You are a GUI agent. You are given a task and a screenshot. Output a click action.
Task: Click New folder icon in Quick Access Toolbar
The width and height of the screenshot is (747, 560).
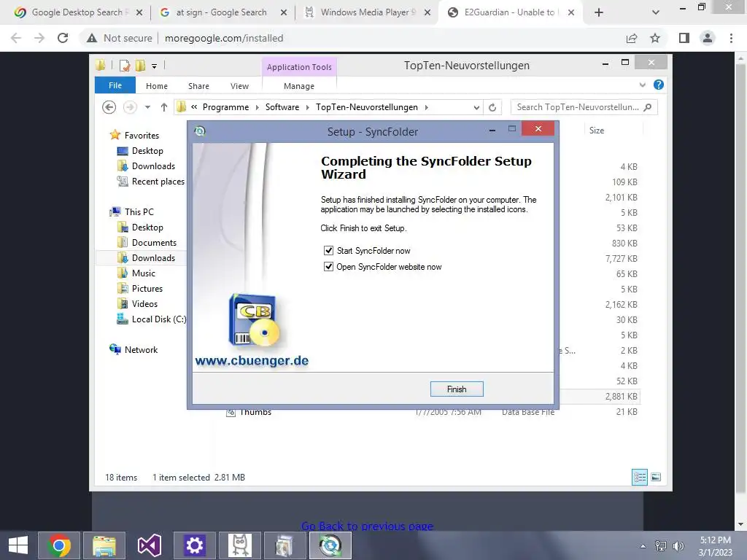pos(140,66)
